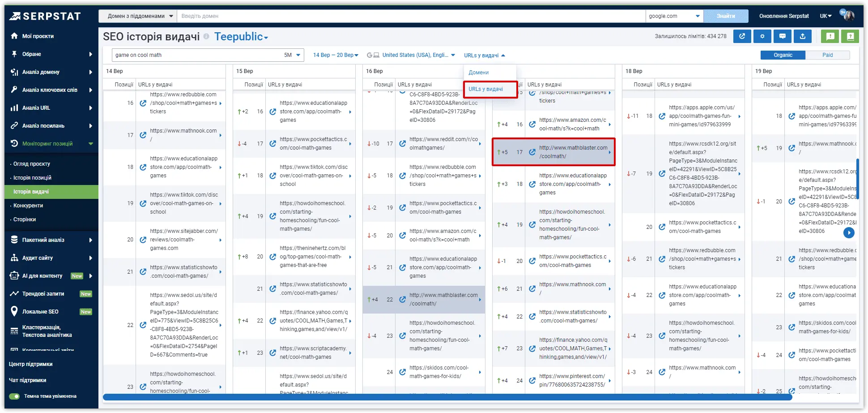Open the UK language dropdown
The image size is (868, 413).
(825, 16)
